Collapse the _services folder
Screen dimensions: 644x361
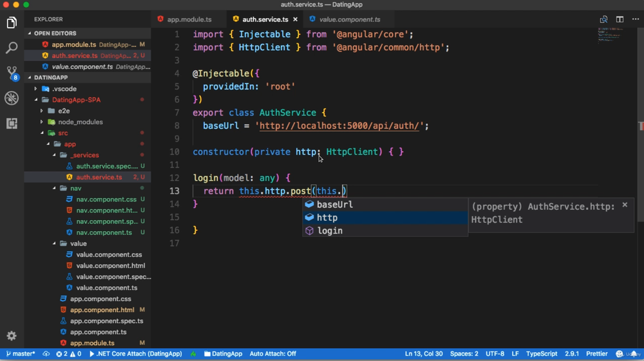point(88,155)
